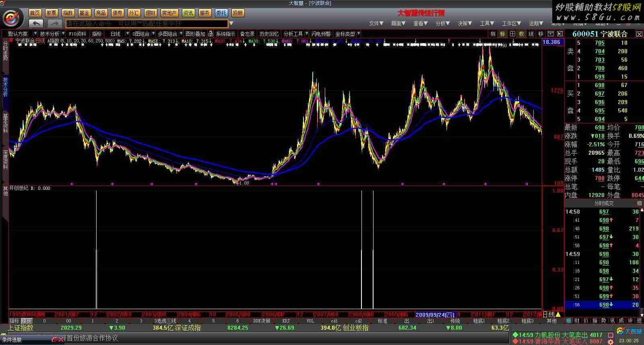Select the DDE决策 indicator tab
The image size is (644, 345).
pos(262,321)
